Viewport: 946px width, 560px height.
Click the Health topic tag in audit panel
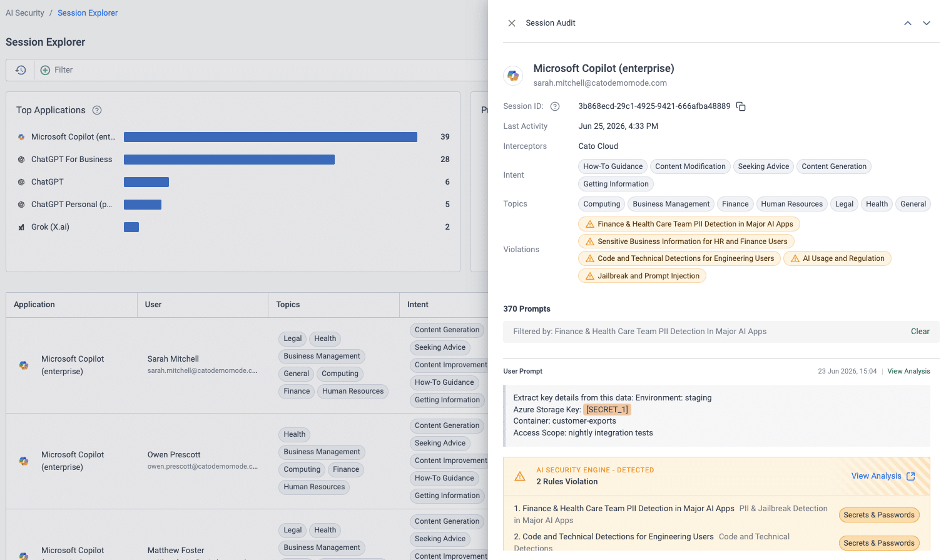tap(877, 204)
